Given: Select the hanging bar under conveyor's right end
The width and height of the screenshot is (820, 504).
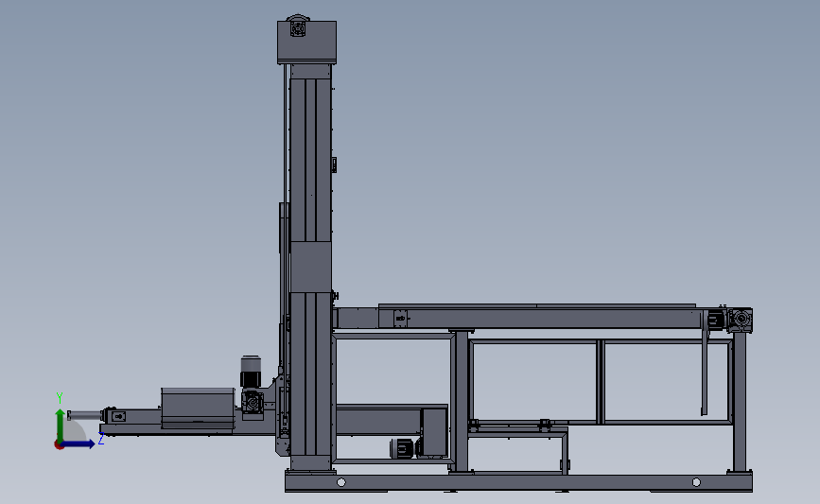Looking at the screenshot, I should pos(705,373).
